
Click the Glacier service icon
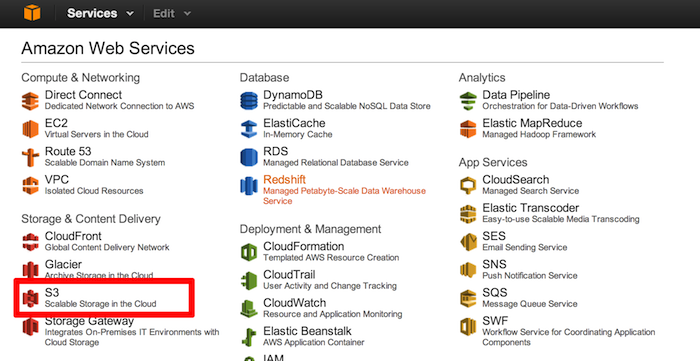(30, 270)
